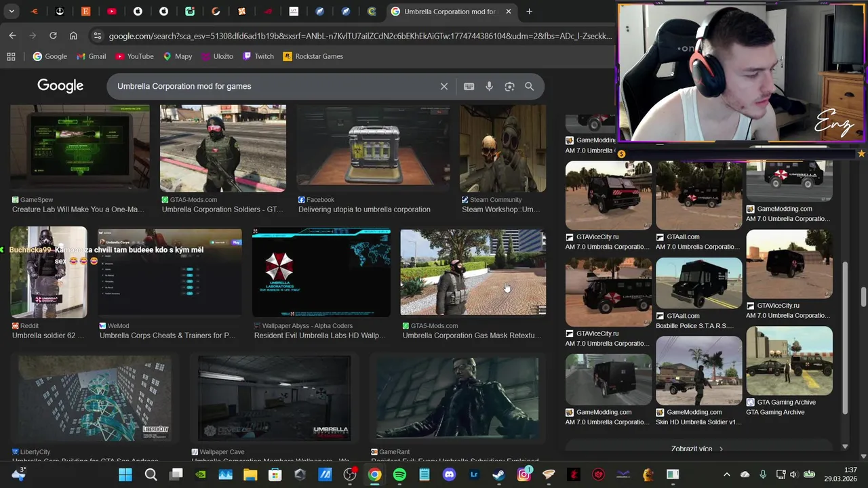Viewport: 868px width, 488px height.
Task: Search by image with the camera icon
Action: click(509, 87)
